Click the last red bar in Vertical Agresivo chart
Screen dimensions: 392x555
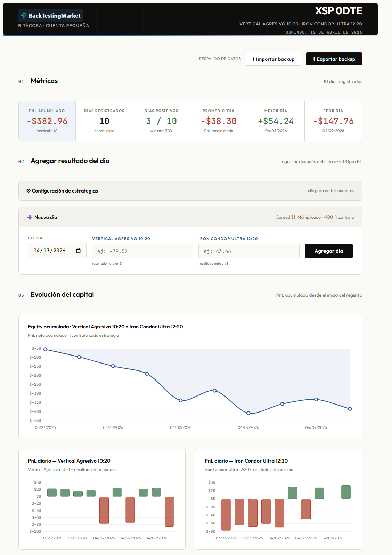pyautogui.click(x=169, y=511)
